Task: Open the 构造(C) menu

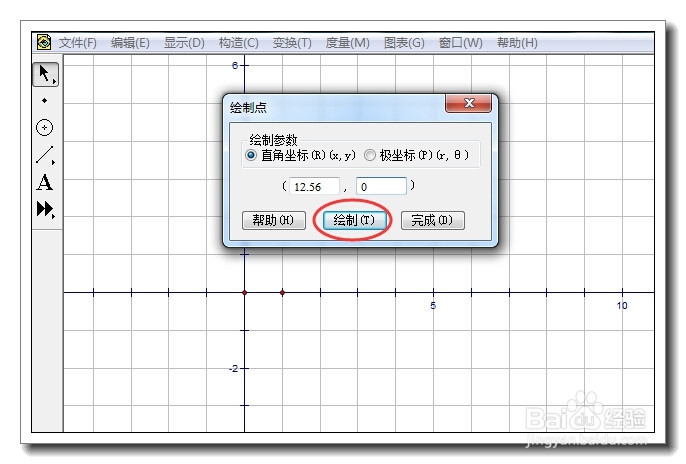Action: point(239,43)
